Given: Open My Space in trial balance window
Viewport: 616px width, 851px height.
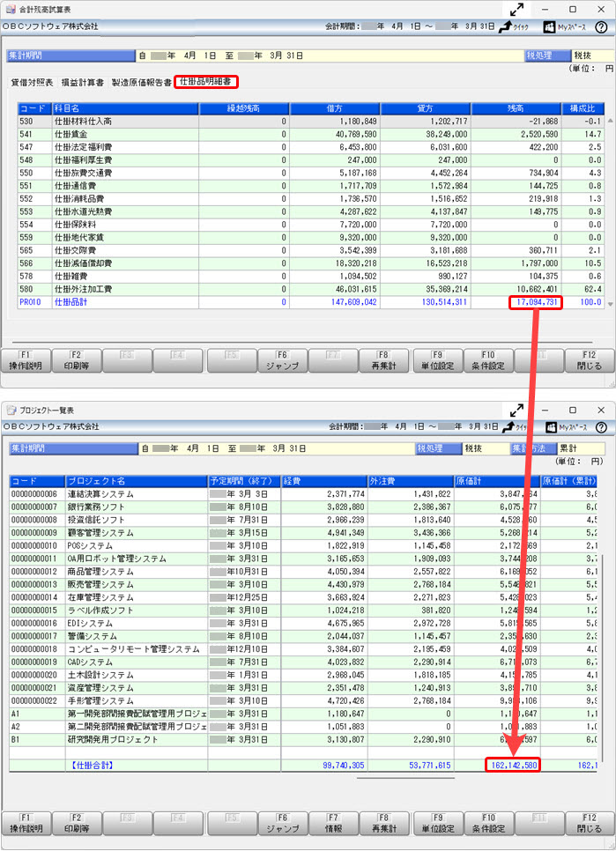Looking at the screenshot, I should (x=564, y=26).
